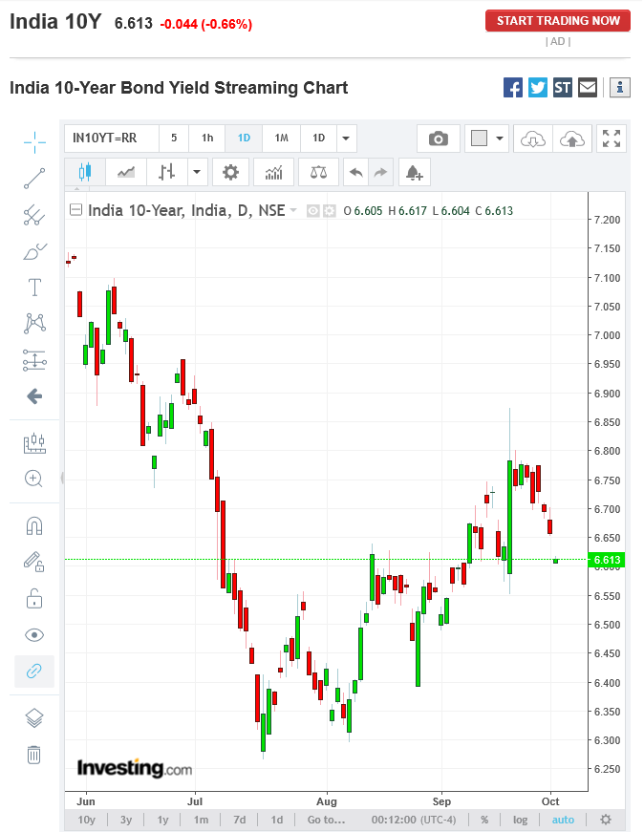Screen dimensions: 644x832
Task: Open symbol legend dropdown arrow
Action: (x=293, y=211)
